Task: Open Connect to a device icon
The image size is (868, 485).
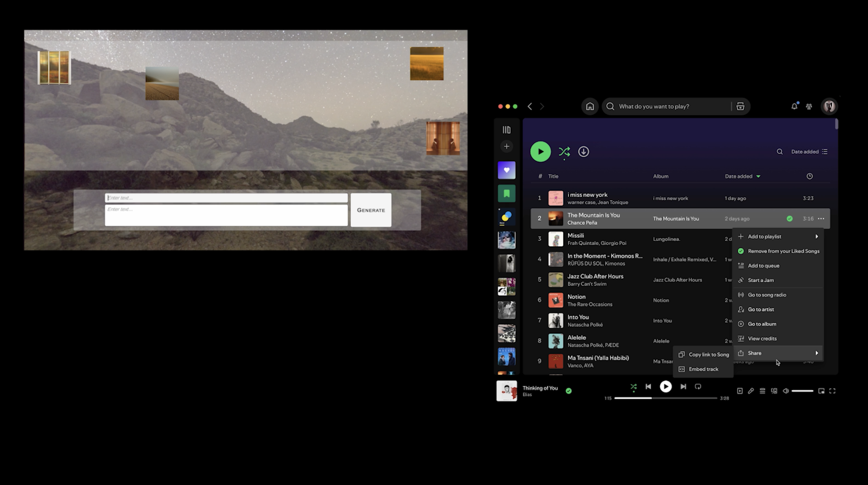Action: point(774,391)
